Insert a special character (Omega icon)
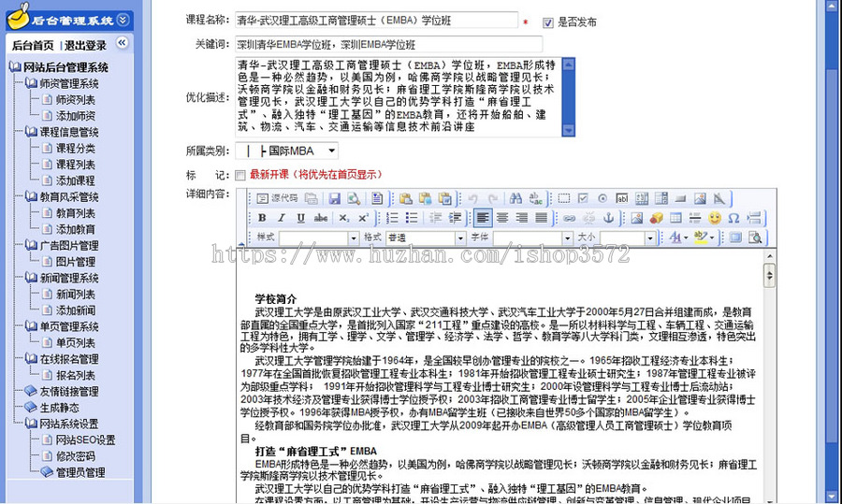 click(x=733, y=218)
